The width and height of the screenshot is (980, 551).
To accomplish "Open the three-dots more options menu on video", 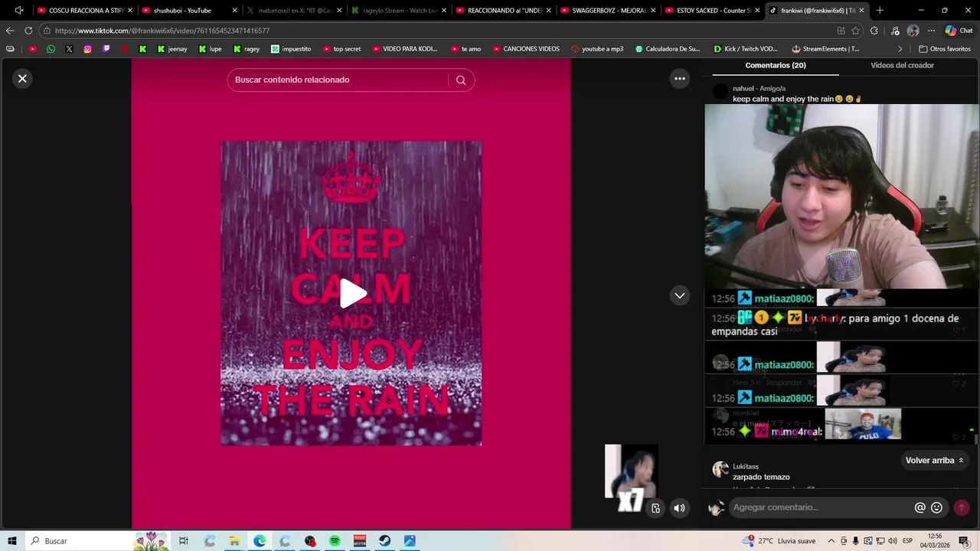I will click(679, 78).
